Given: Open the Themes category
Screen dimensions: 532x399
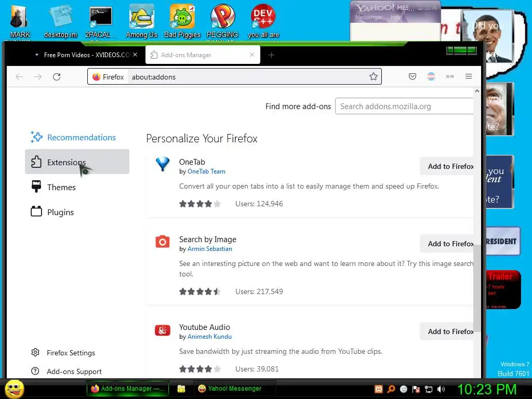Looking at the screenshot, I should coord(77,187).
